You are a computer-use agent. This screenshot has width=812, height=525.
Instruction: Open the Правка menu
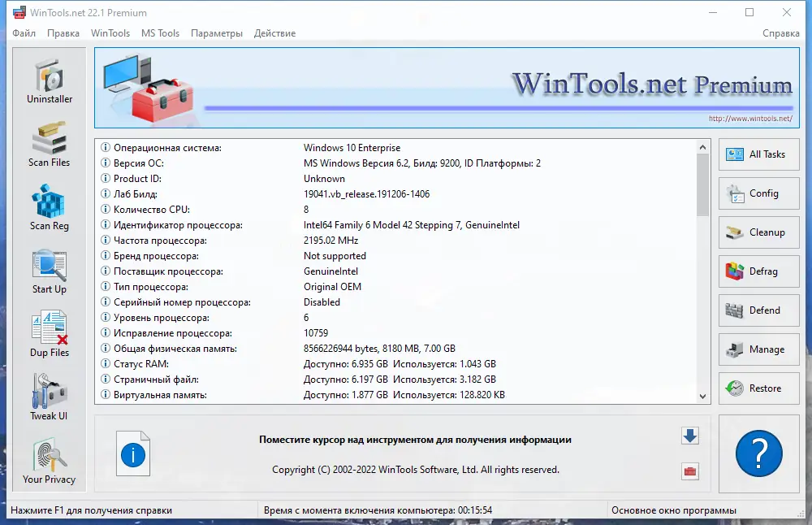click(x=63, y=33)
